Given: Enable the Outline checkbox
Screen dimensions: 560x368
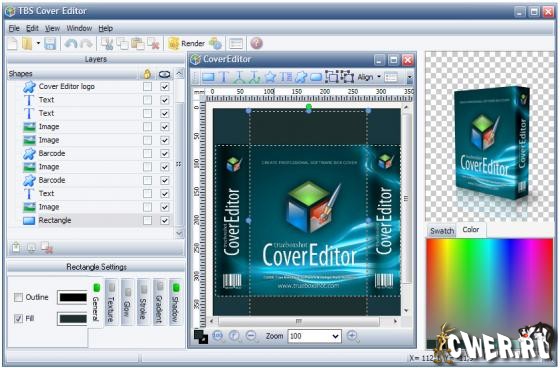Looking at the screenshot, I should click(x=18, y=297).
